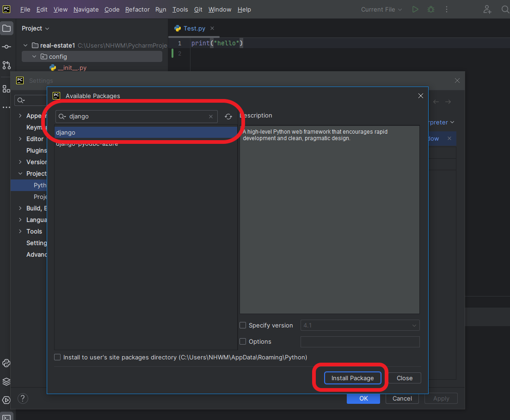
Task: Select Python Interpreter in Settings tree
Action: click(29, 185)
